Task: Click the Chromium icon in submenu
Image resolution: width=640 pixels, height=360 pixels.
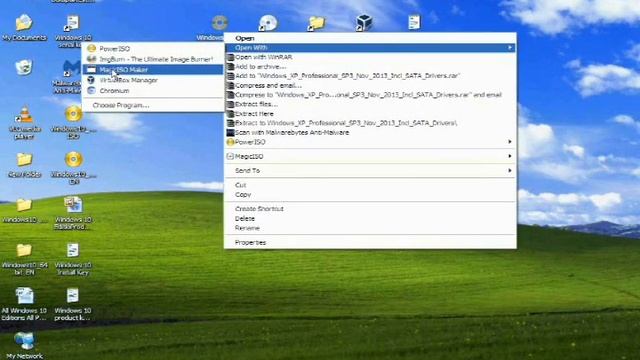Action: 91,91
